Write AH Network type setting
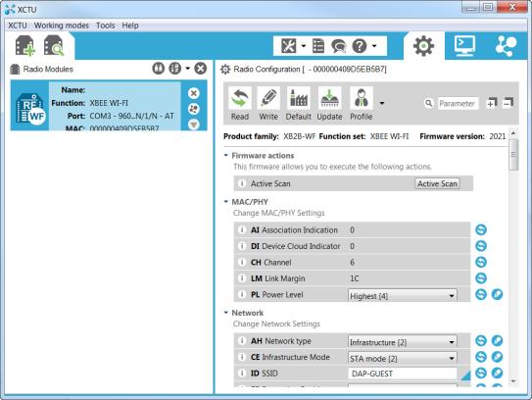This screenshot has height=400, width=532. pos(497,340)
